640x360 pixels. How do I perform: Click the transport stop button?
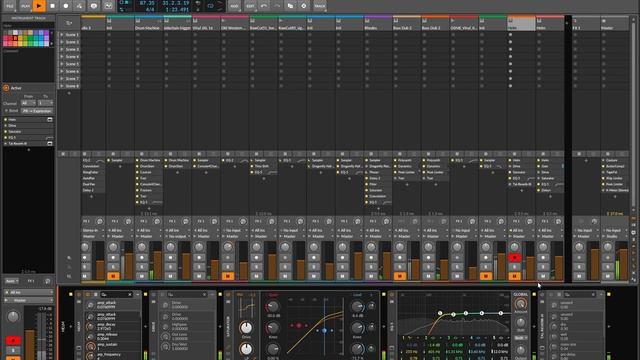tap(52, 6)
